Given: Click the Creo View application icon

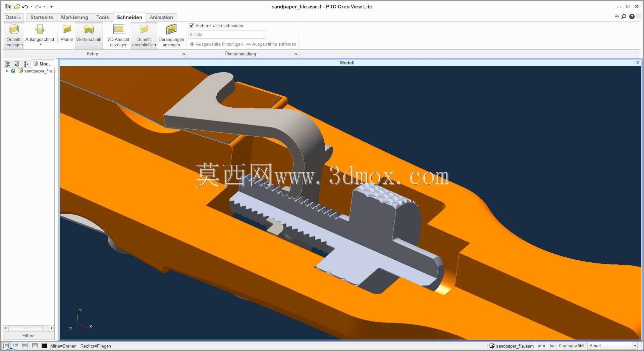Looking at the screenshot, I should pyautogui.click(x=8, y=7).
